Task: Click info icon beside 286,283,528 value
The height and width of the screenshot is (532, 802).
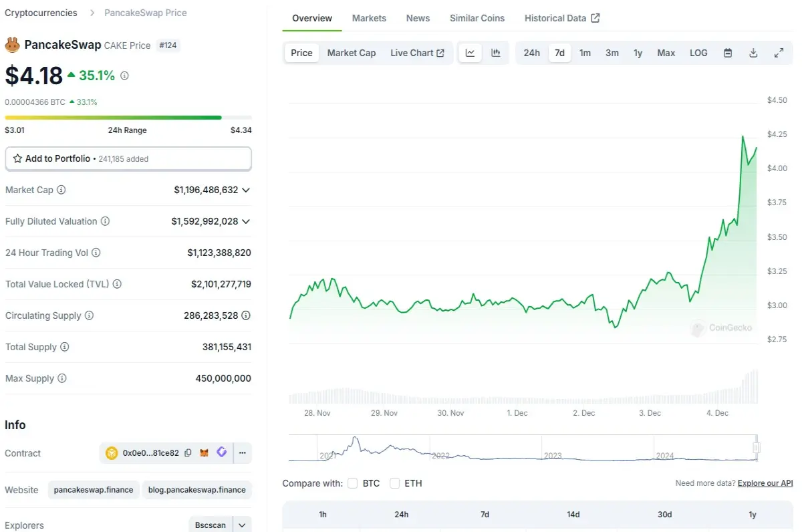Action: coord(246,315)
